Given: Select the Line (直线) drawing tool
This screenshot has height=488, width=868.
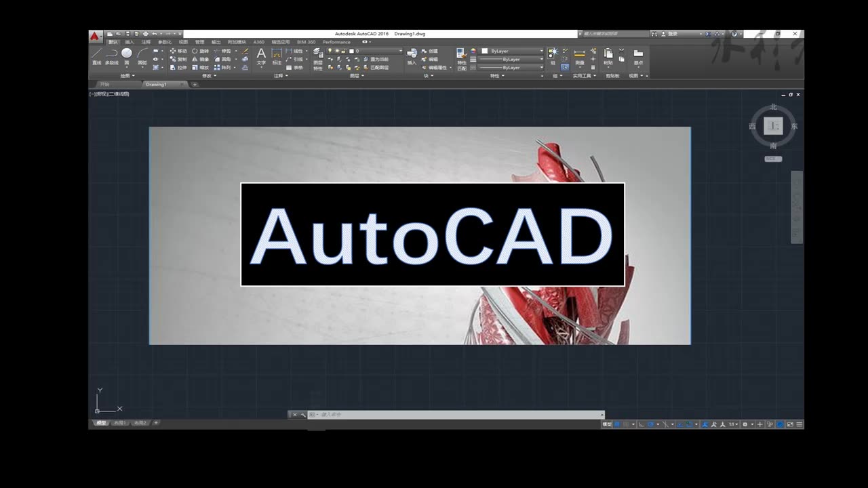Looking at the screenshot, I should (96, 56).
